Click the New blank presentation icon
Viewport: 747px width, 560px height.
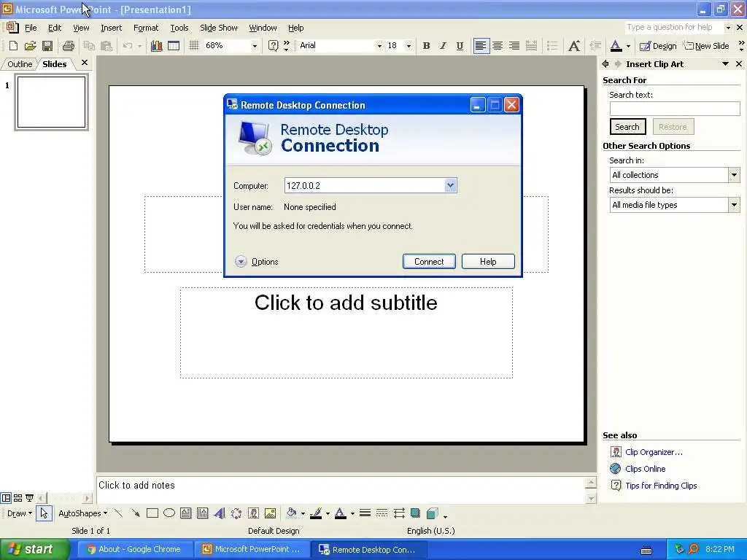[x=13, y=46]
